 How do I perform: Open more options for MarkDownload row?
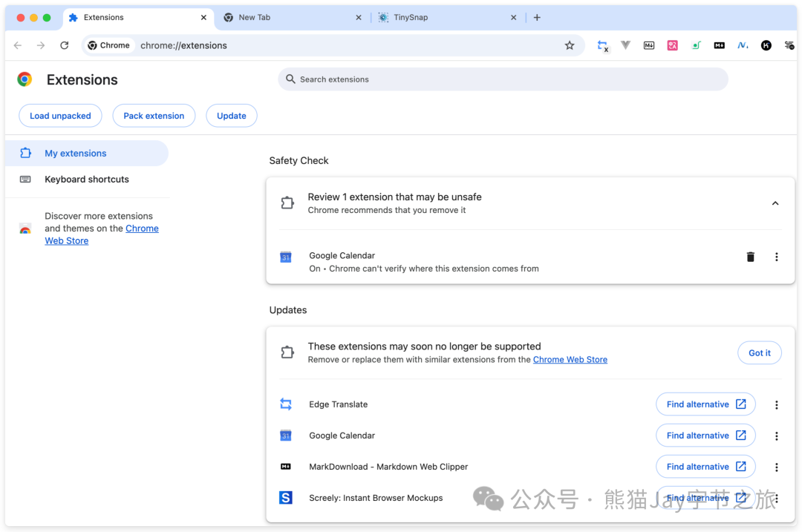(776, 467)
